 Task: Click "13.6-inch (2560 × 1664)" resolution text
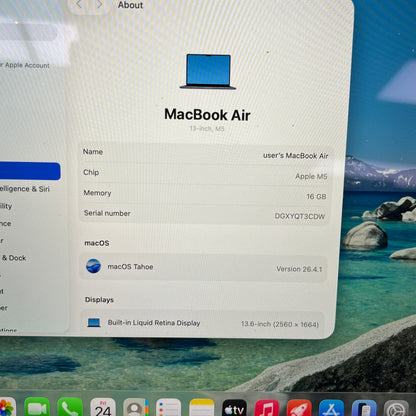coord(280,324)
